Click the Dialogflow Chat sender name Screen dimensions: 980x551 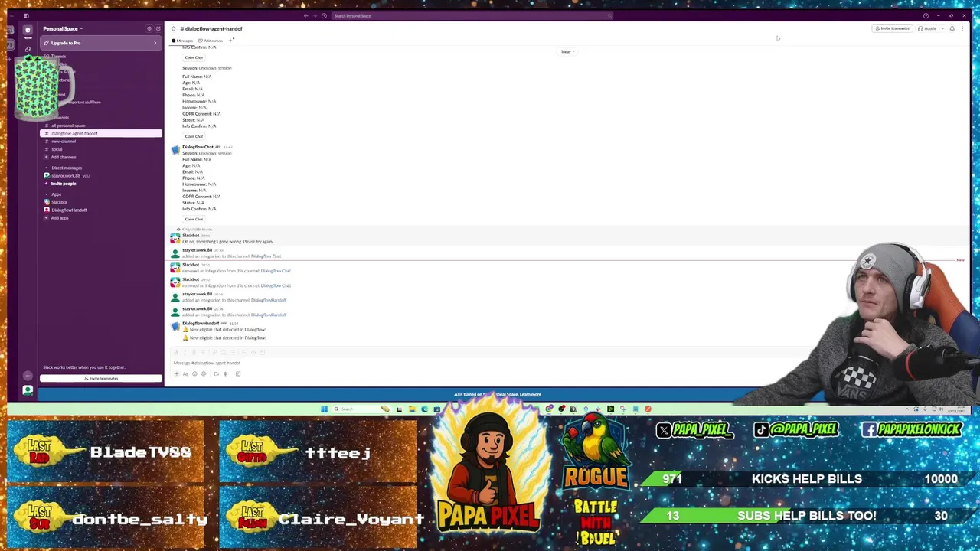click(198, 147)
